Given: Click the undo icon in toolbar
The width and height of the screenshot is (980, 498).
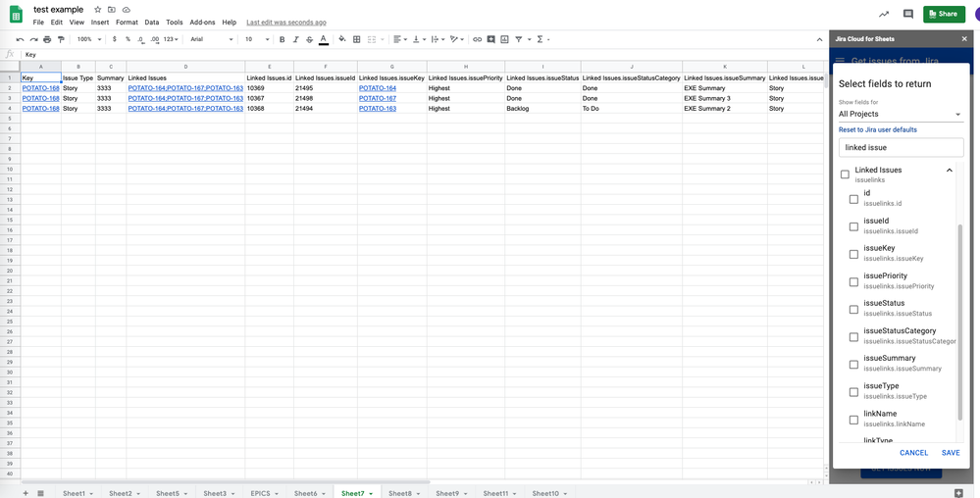Looking at the screenshot, I should [20, 39].
